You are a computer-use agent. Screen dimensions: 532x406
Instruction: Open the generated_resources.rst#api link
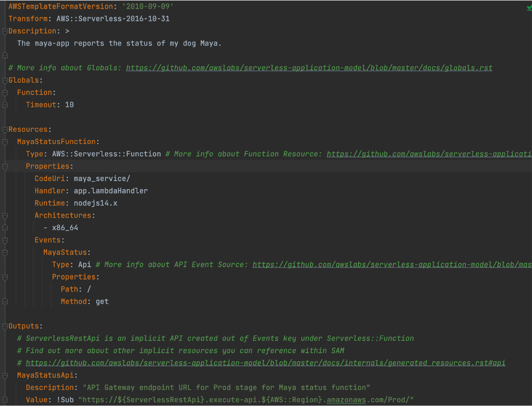[x=265, y=363]
